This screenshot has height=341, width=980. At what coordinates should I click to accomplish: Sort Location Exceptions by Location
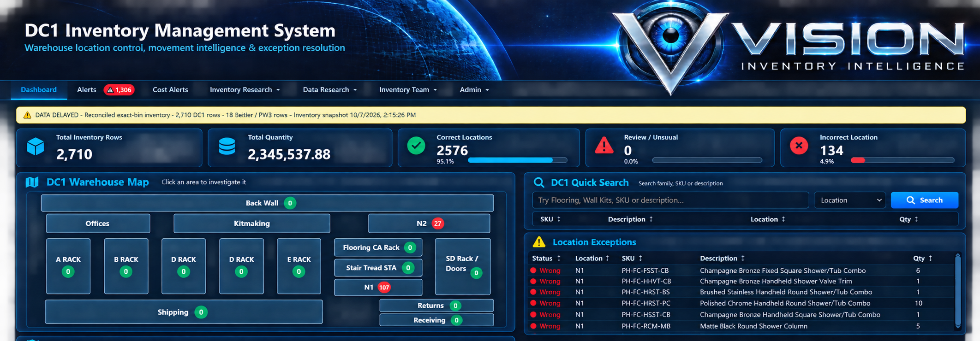(592, 259)
